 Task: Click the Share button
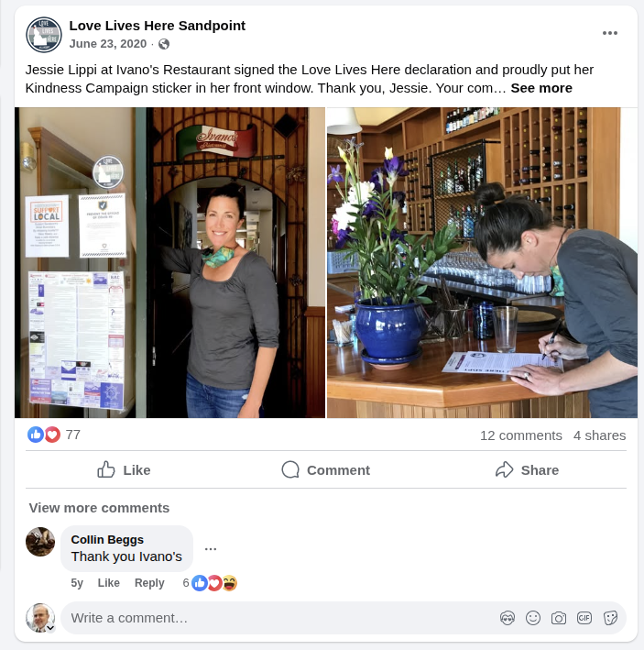[527, 470]
